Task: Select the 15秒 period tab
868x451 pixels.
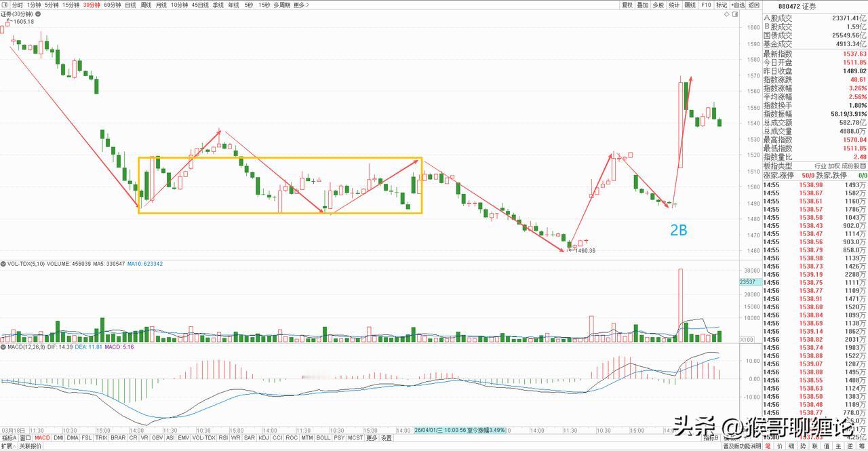Action: click(x=264, y=5)
